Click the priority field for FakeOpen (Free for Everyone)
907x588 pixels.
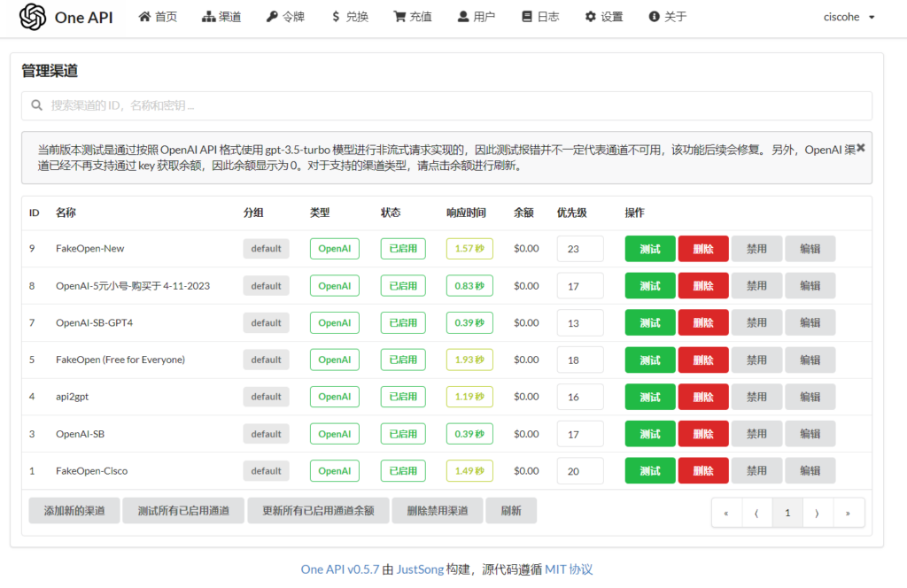[579, 360]
